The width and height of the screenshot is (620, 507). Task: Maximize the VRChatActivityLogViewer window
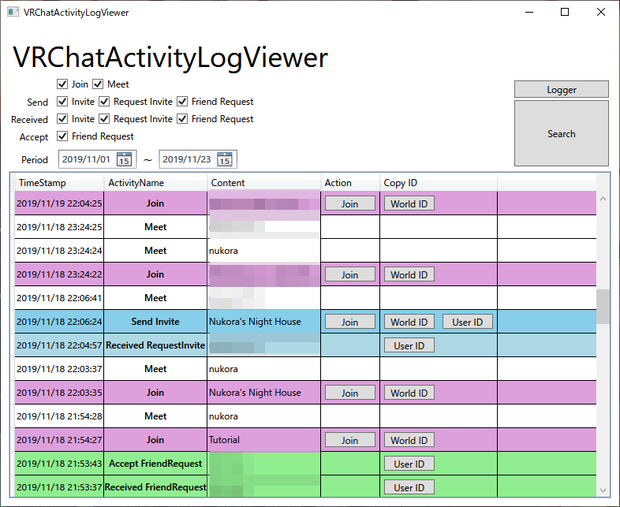click(x=565, y=12)
